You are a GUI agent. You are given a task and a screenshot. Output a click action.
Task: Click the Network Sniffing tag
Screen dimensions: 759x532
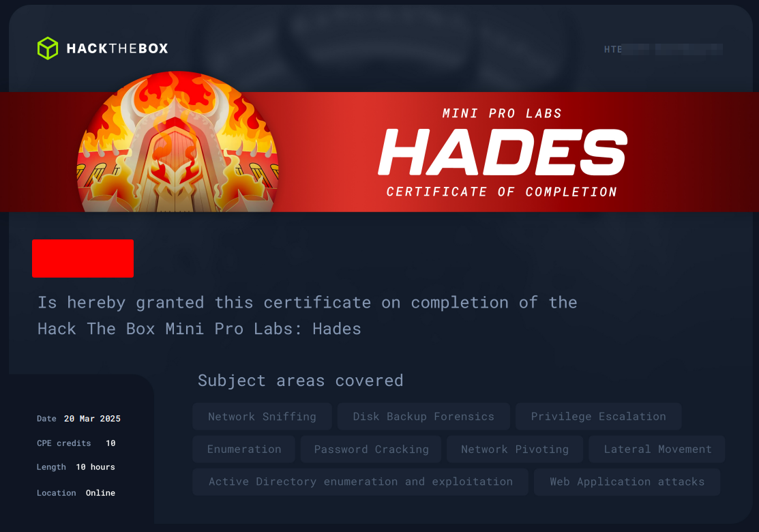[x=262, y=416]
